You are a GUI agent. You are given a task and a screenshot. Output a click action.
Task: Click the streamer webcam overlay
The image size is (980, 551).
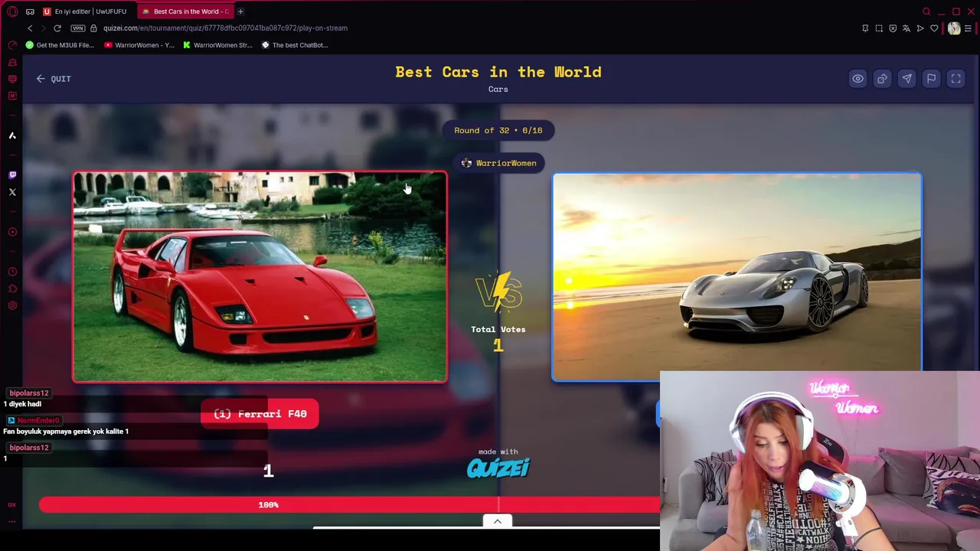(819, 461)
